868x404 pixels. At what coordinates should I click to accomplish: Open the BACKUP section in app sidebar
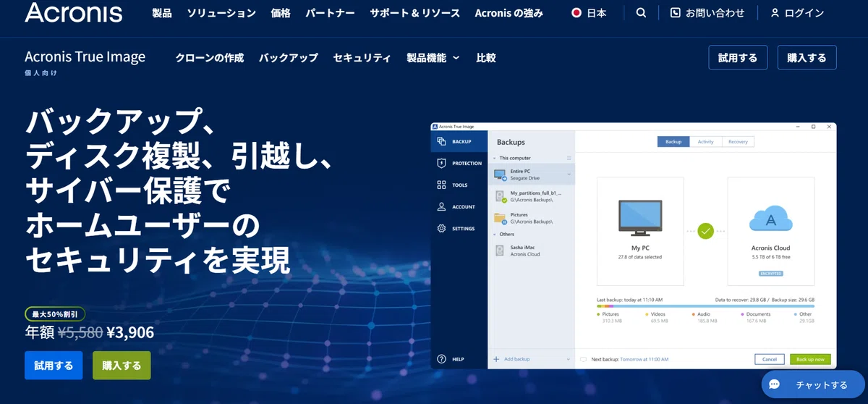pyautogui.click(x=460, y=141)
